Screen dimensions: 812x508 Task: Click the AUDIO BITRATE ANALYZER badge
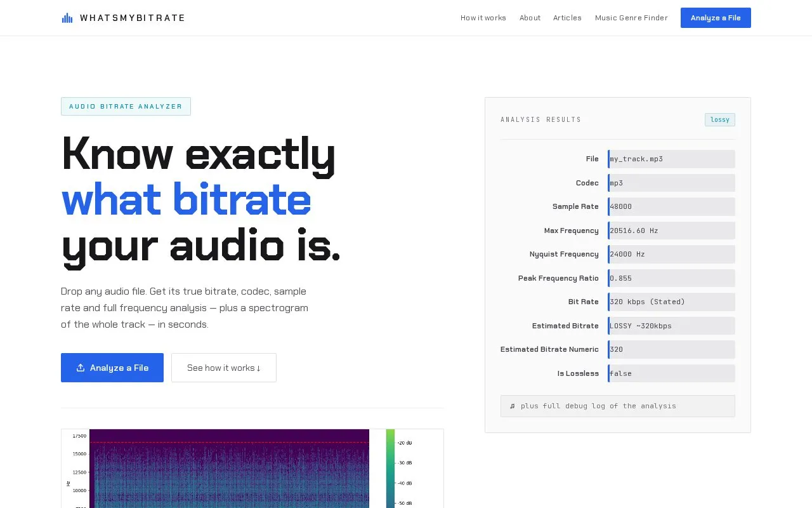tap(126, 106)
